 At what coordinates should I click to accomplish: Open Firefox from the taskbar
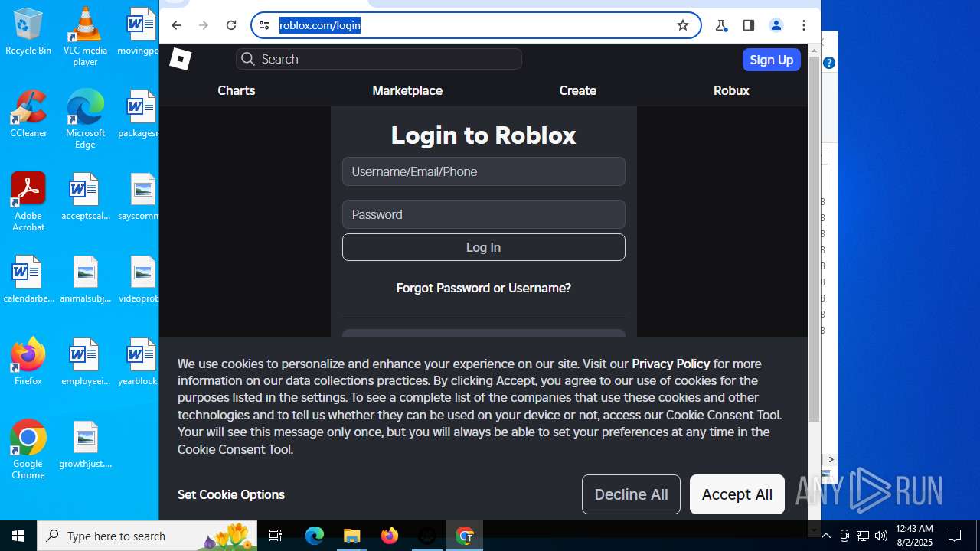click(390, 536)
